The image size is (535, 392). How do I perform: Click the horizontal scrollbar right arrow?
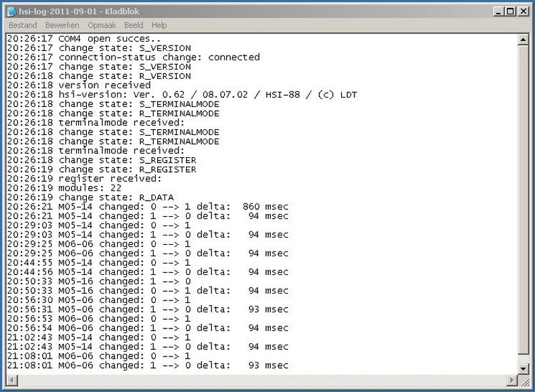tap(512, 379)
